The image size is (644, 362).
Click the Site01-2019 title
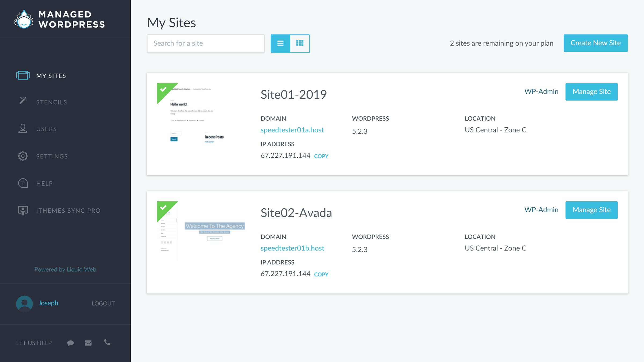294,94
